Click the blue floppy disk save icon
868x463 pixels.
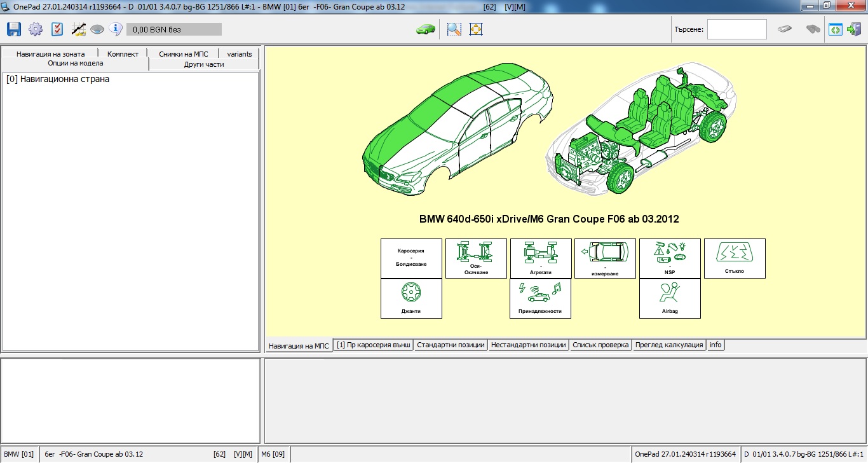pos(14,29)
